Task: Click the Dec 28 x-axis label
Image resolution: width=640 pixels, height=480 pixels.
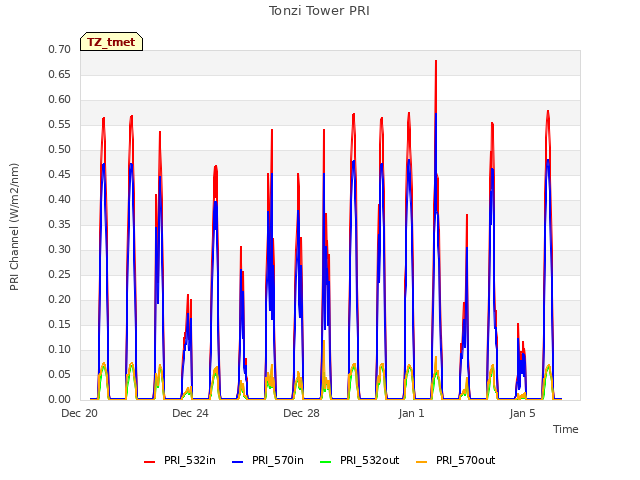Action: point(301,413)
